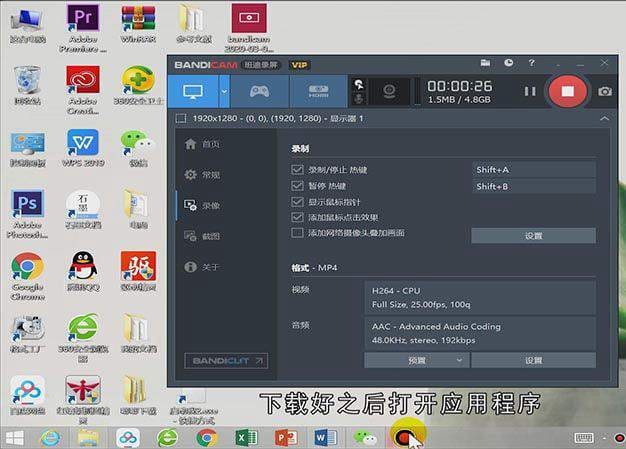Select Bandicam screen recording mode
This screenshot has width=626, height=449.
pos(193,91)
